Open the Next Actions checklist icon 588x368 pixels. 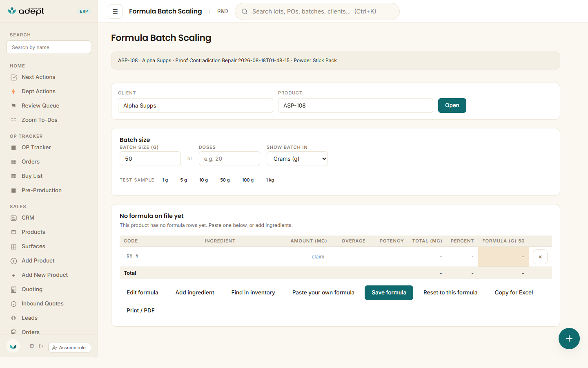click(13, 77)
